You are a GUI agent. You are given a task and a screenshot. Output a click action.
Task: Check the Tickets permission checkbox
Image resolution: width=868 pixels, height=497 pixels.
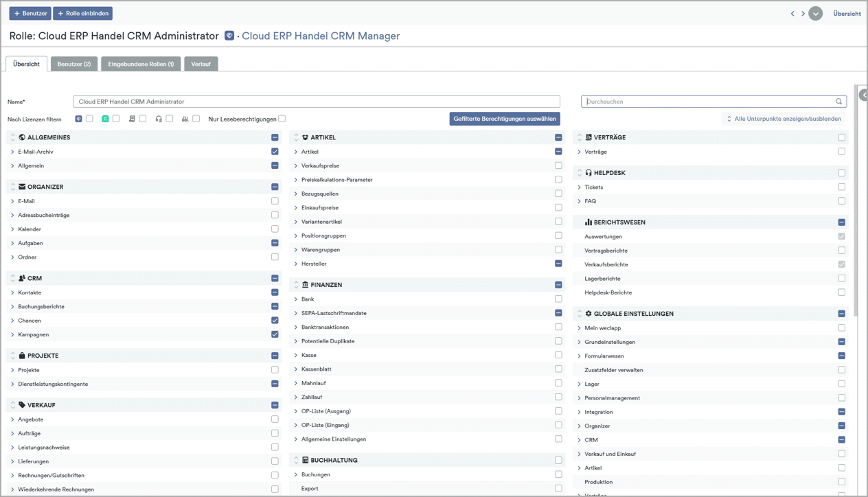[x=841, y=187]
